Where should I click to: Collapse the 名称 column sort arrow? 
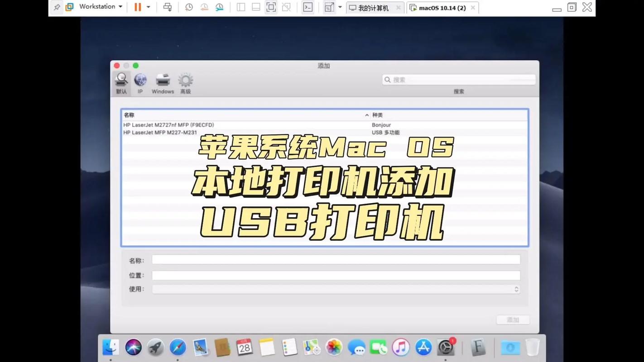tap(367, 115)
